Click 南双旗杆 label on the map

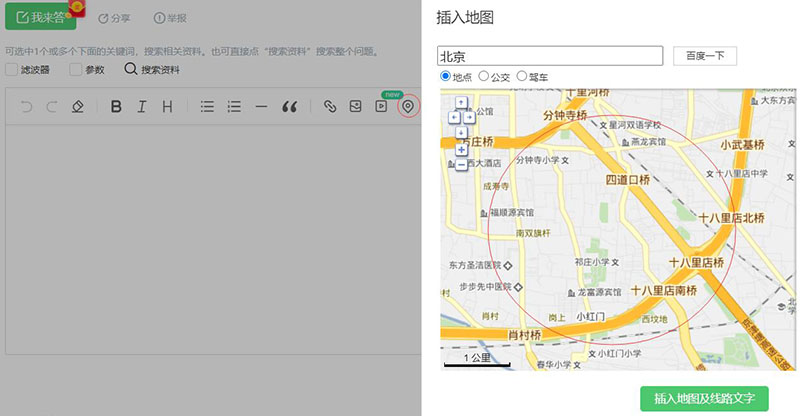(x=533, y=233)
